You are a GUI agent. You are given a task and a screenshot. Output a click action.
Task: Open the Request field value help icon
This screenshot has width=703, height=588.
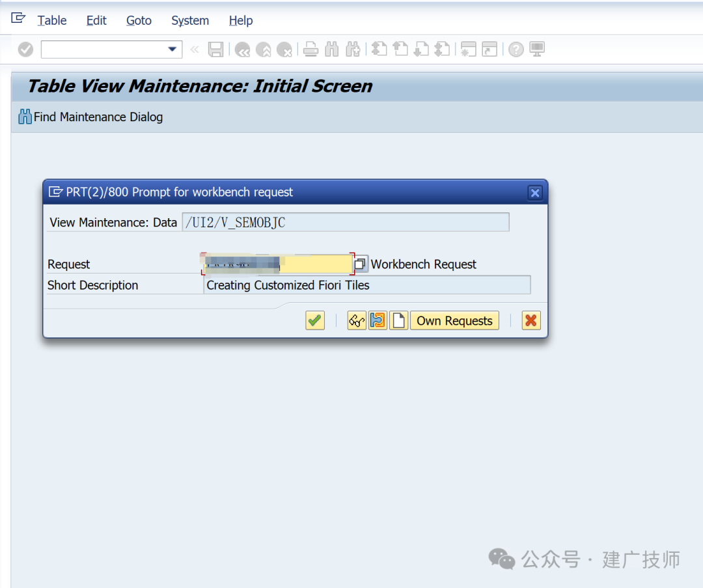(x=360, y=264)
